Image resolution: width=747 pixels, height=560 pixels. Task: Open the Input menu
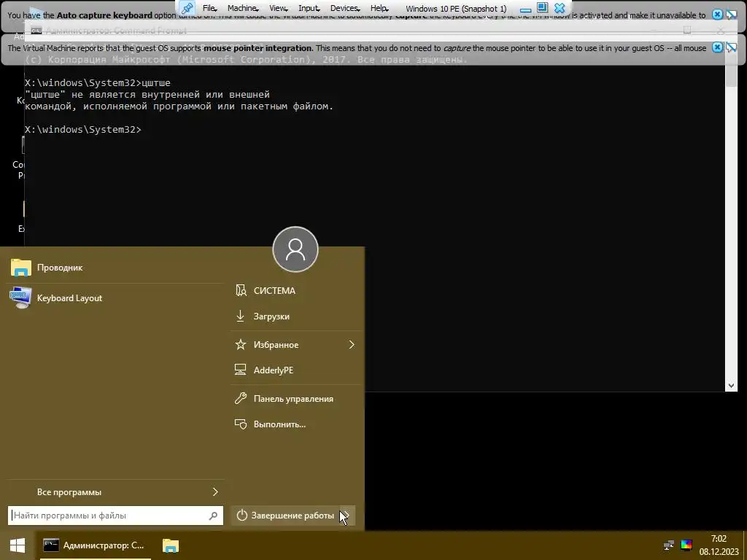tap(309, 8)
